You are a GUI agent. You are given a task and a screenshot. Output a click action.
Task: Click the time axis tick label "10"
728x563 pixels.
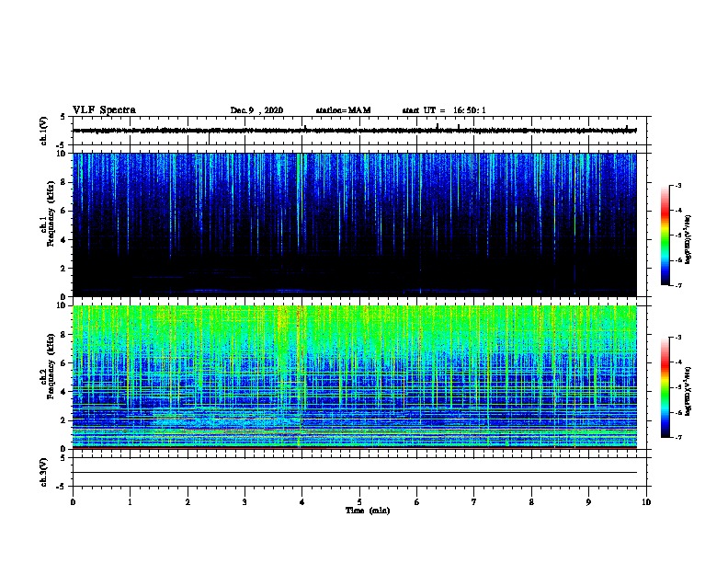[646, 502]
